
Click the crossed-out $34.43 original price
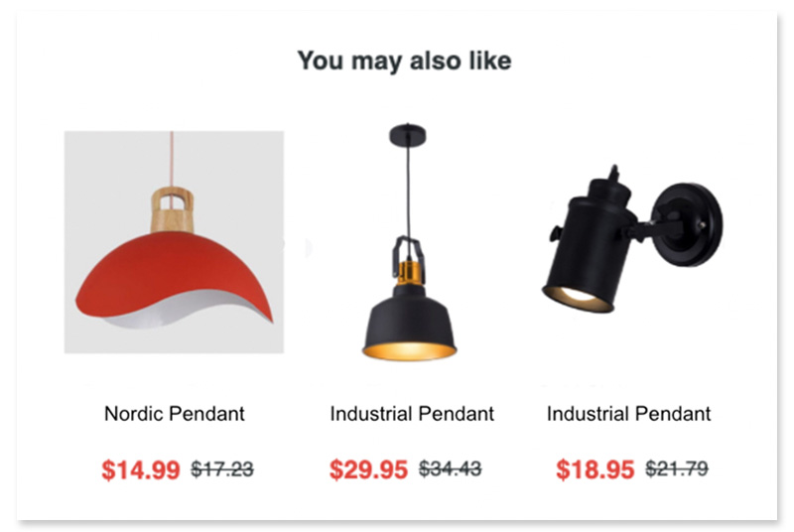451,468
